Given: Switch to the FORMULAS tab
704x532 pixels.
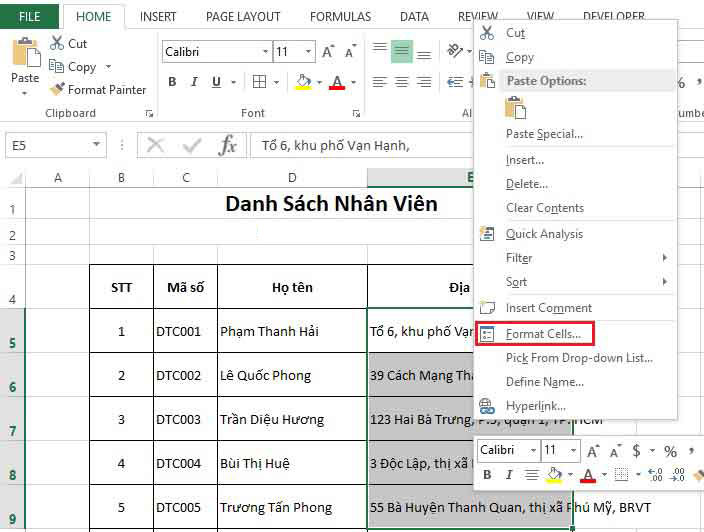Looking at the screenshot, I should [340, 17].
